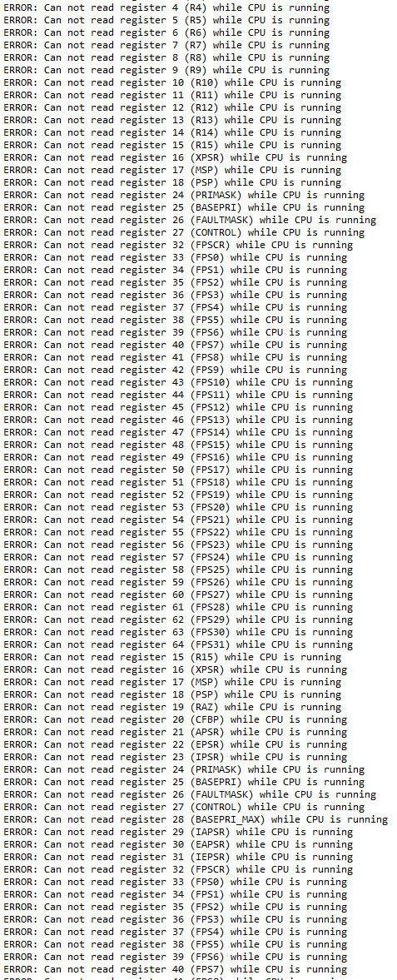This screenshot has width=397, height=980.
Task: Click the register 9 (R9) error message
Action: (x=167, y=70)
